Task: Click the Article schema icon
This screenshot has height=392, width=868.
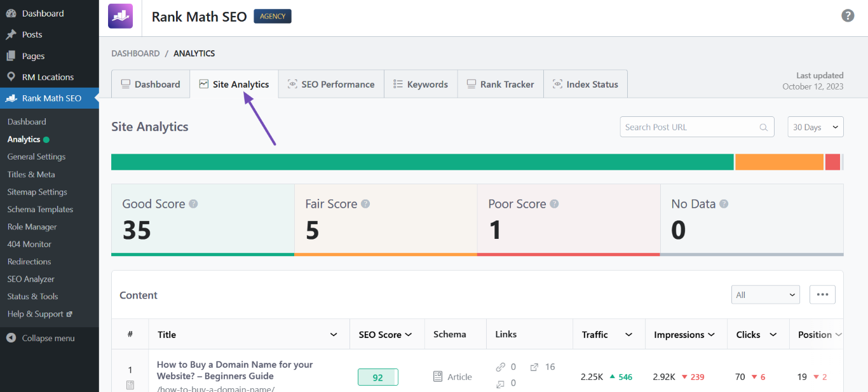Action: point(438,377)
